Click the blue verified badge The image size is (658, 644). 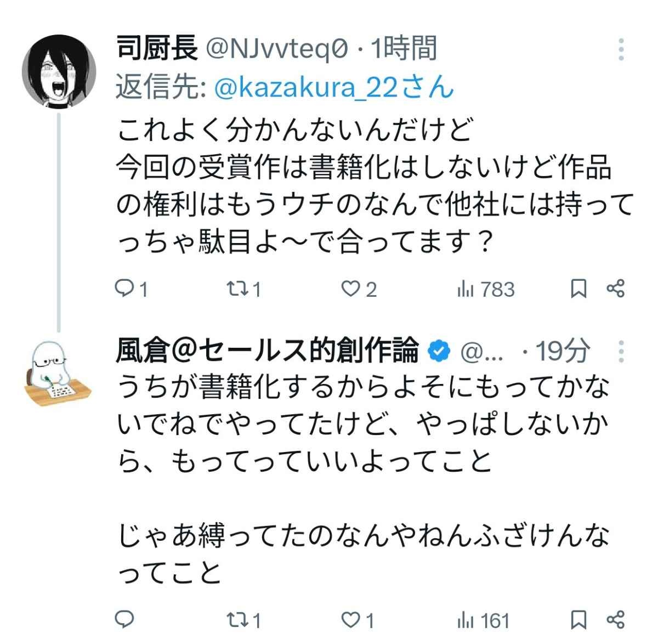tap(439, 351)
